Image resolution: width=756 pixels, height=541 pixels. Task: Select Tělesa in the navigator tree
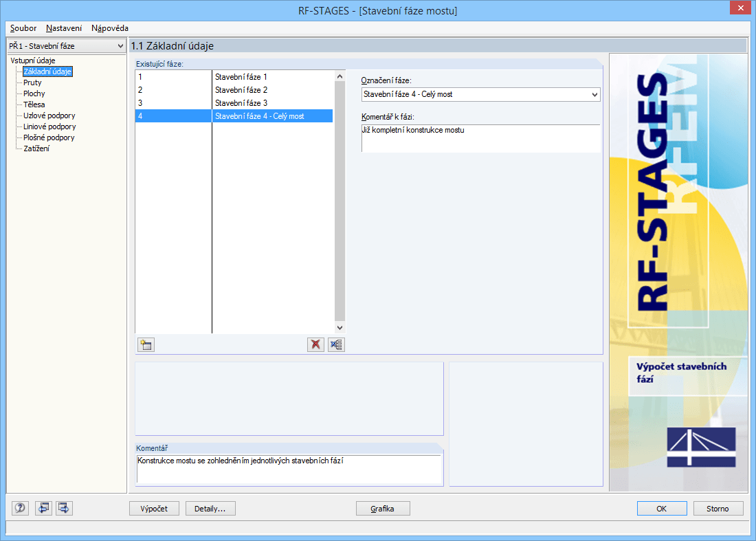point(34,104)
